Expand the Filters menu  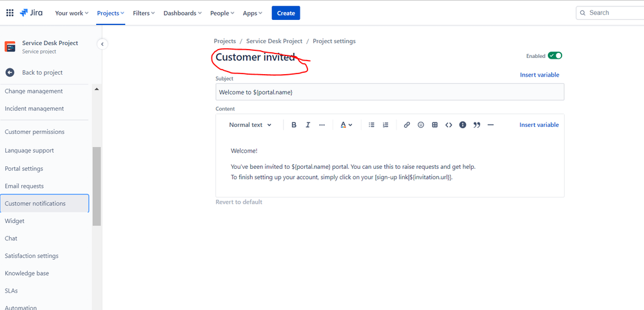click(144, 13)
